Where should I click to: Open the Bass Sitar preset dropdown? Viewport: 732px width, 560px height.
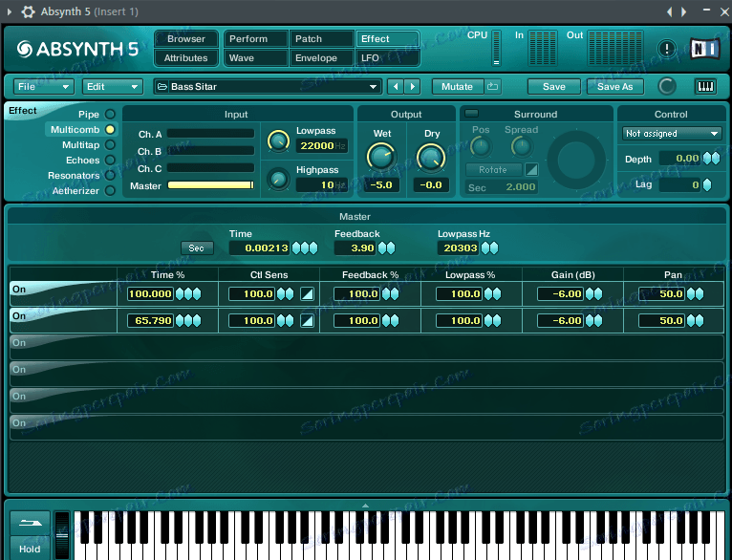(x=268, y=87)
